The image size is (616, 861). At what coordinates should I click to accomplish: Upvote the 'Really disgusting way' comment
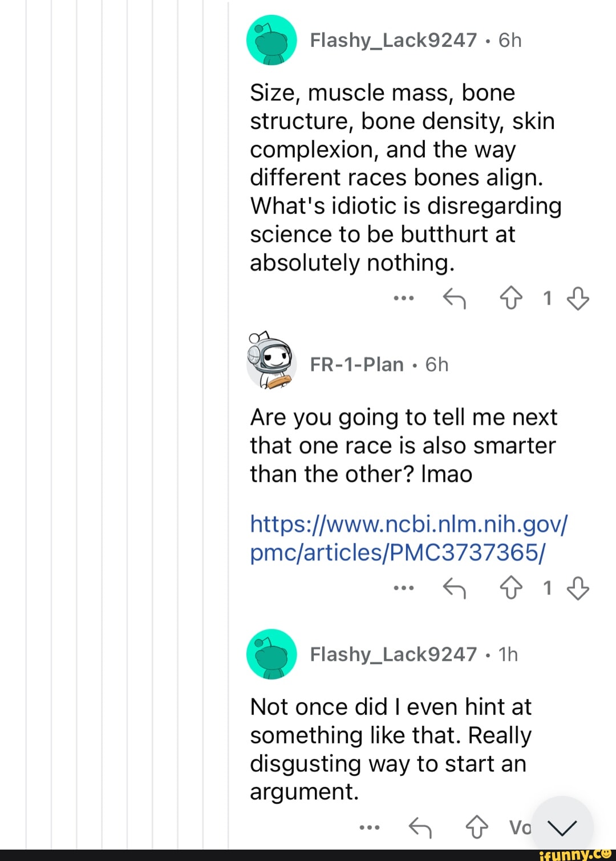pyautogui.click(x=477, y=827)
